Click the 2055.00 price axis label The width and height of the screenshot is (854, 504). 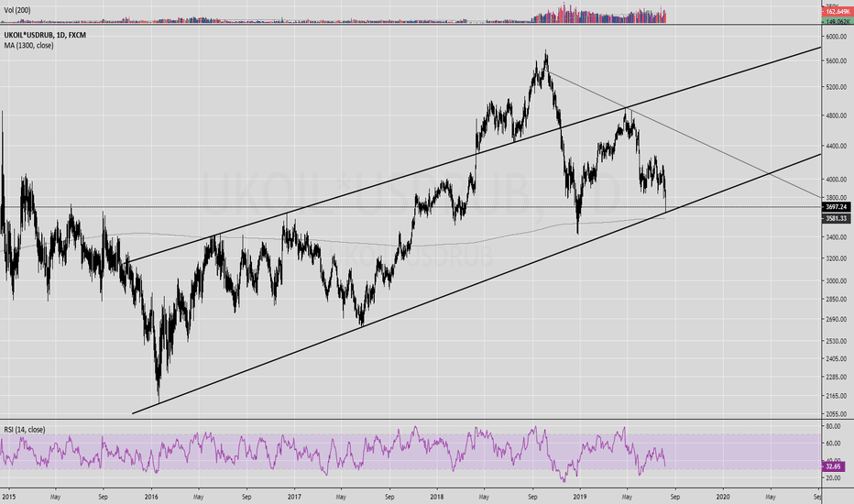coord(836,413)
